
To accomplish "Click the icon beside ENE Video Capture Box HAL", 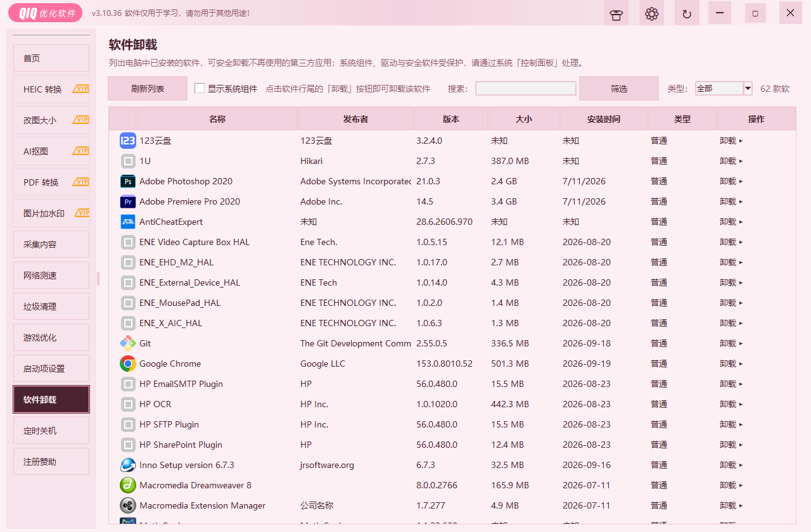I will click(128, 242).
